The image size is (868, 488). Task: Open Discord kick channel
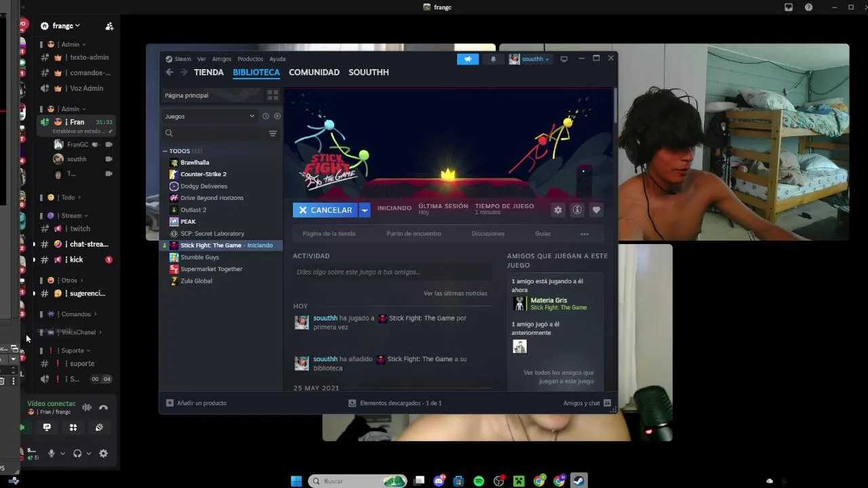point(75,260)
